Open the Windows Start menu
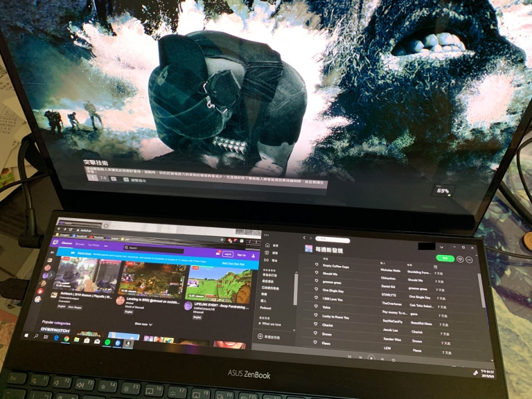The height and width of the screenshot is (399, 532). pos(26,335)
